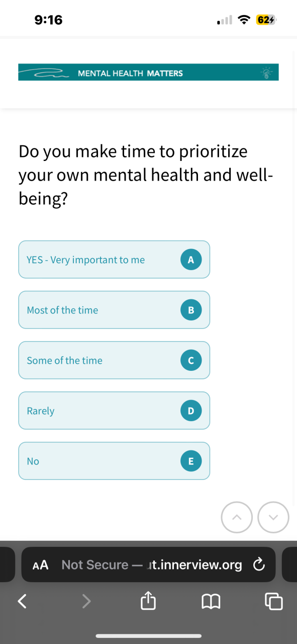Screen dimensions: 297x644
Task: Tap the letter A key badge
Action: (x=191, y=260)
